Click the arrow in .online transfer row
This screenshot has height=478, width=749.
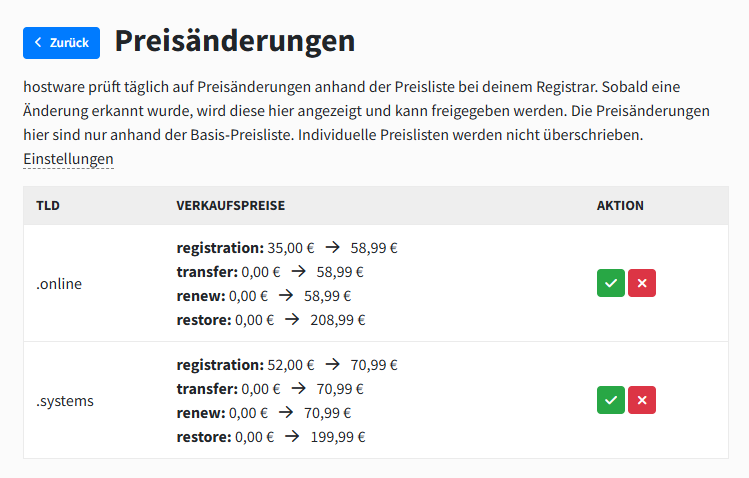click(298, 272)
